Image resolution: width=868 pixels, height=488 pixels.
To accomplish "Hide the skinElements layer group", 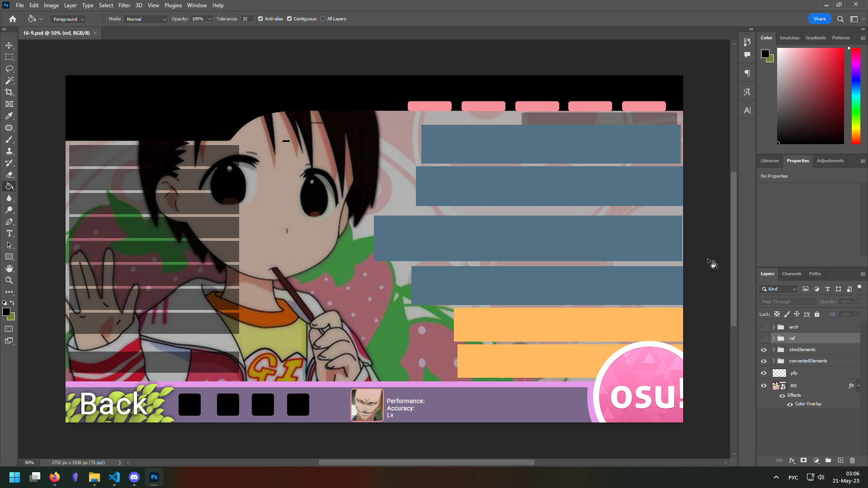I will [x=764, y=350].
